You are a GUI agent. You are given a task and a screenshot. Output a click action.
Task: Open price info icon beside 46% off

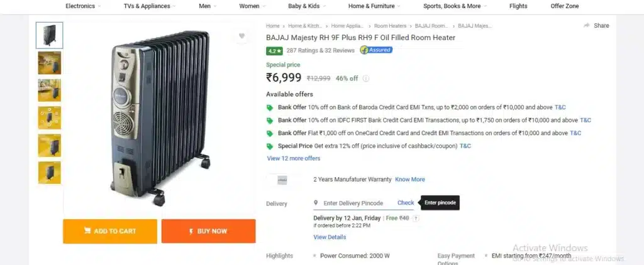click(365, 78)
